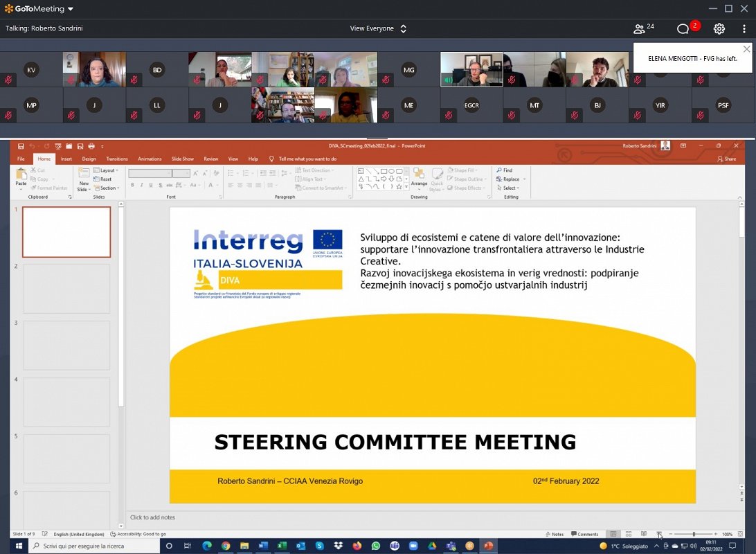Image resolution: width=756 pixels, height=554 pixels.
Task: Expand the GoToMeeting title dropdown
Action: click(71, 9)
